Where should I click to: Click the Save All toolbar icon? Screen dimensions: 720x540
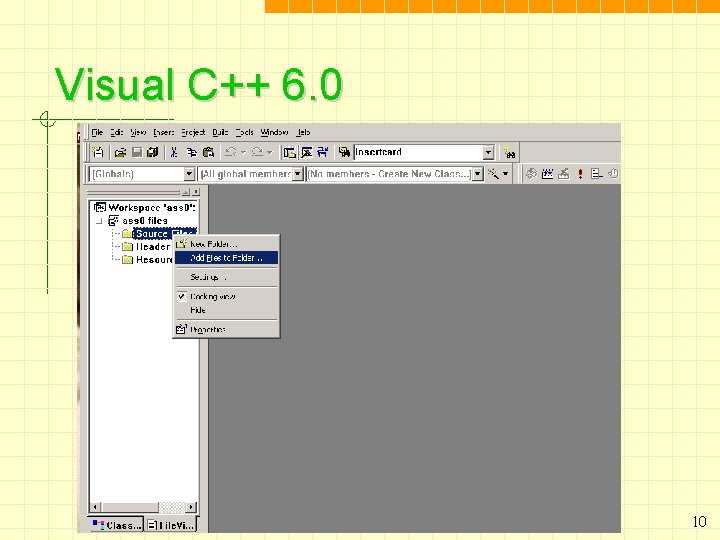point(152,152)
